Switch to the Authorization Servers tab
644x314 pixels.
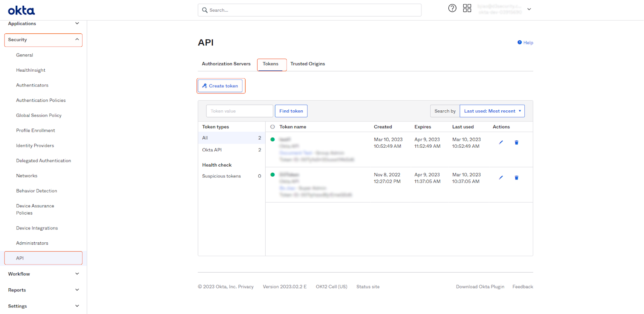[x=226, y=64]
